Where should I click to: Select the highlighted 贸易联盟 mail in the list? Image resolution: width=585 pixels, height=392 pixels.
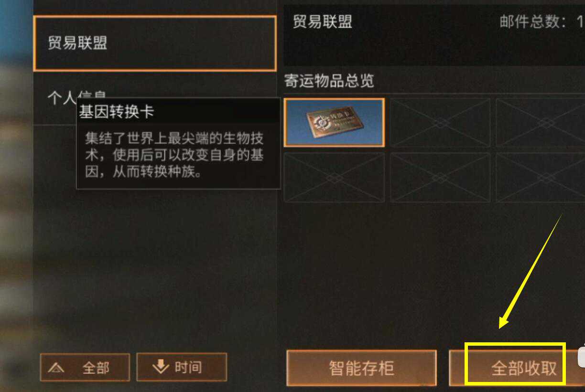tap(155, 43)
